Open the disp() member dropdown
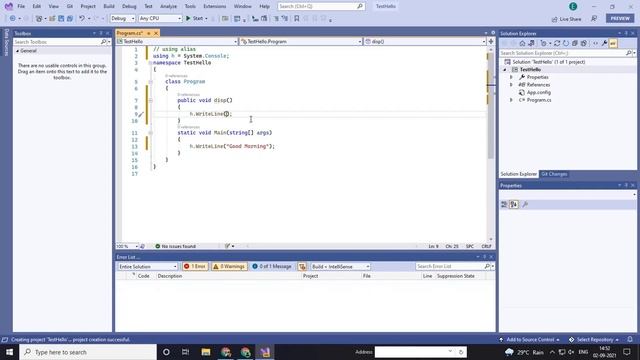 (x=425, y=42)
